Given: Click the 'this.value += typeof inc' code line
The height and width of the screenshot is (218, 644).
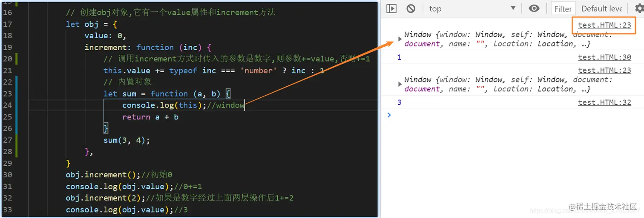Looking at the screenshot, I should click(214, 71).
